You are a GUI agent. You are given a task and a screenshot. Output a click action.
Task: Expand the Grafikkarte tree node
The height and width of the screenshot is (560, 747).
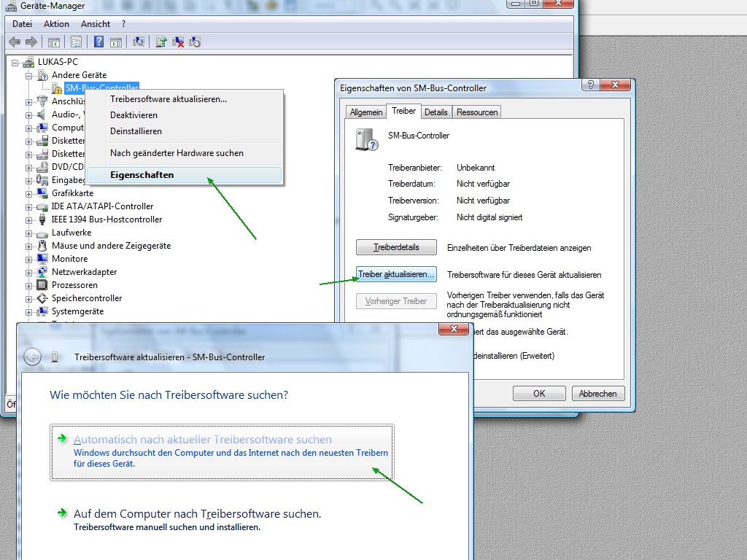click(29, 193)
